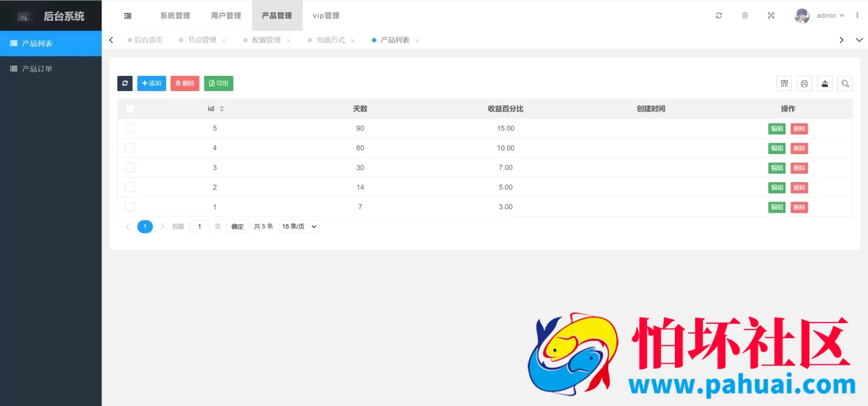
Task: Edit the 60 days row
Action: tap(777, 149)
